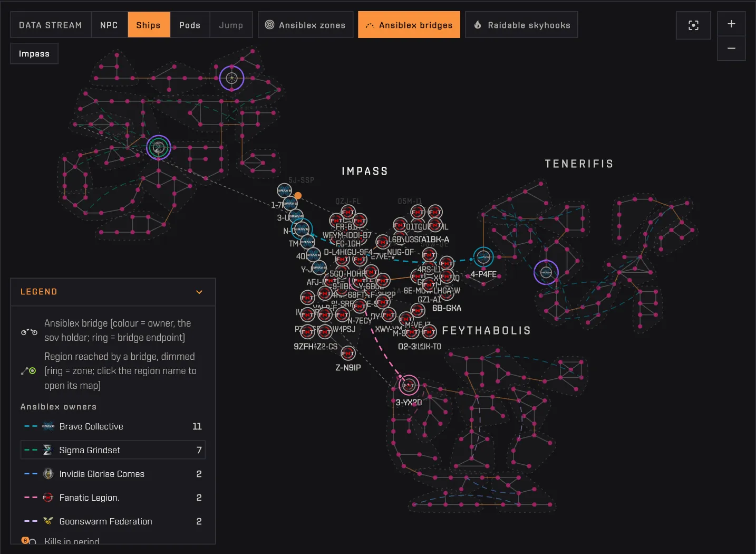The height and width of the screenshot is (554, 756).
Task: Select the 6B-GKA system label
Action: [x=447, y=308]
